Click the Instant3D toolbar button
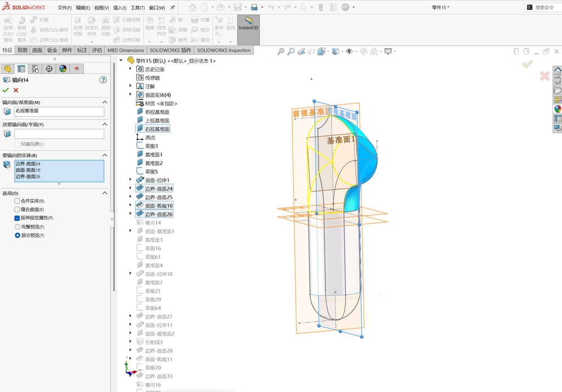The height and width of the screenshot is (392, 562). tap(249, 30)
